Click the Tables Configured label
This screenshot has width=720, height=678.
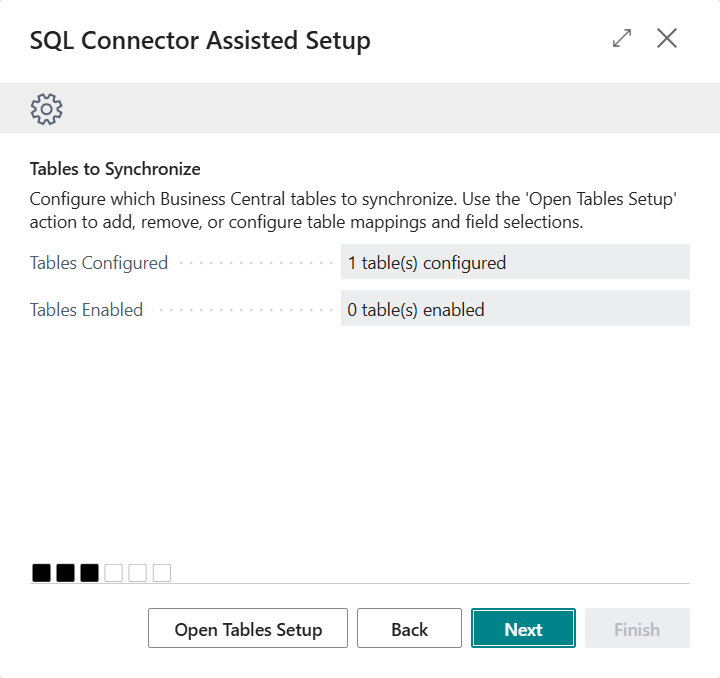click(x=99, y=263)
